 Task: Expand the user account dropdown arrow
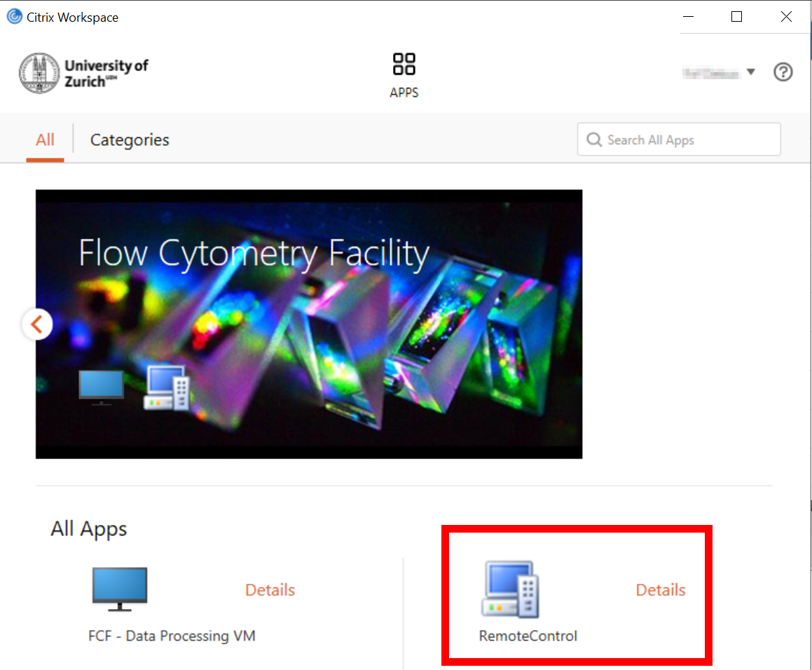[x=751, y=72]
